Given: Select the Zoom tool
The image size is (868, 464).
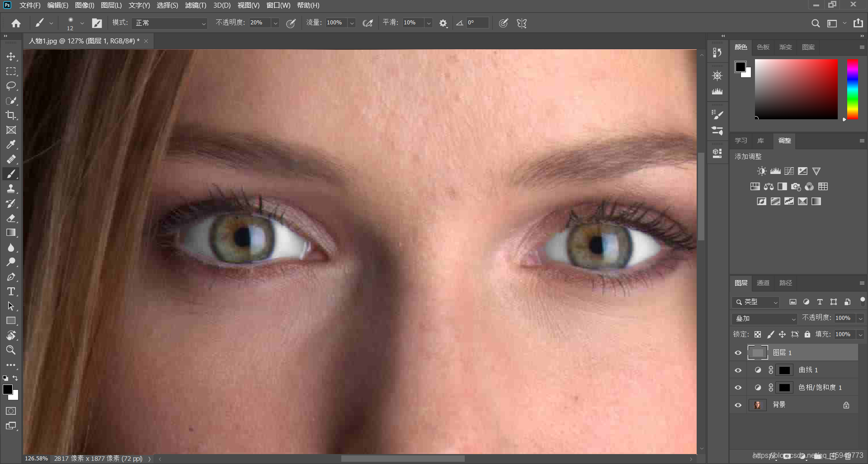Looking at the screenshot, I should [11, 350].
